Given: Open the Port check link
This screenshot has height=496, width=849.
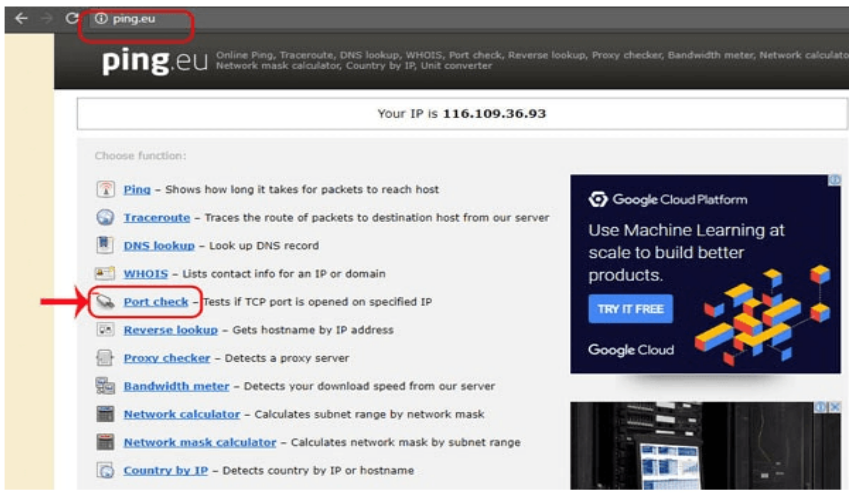Looking at the screenshot, I should (x=155, y=302).
